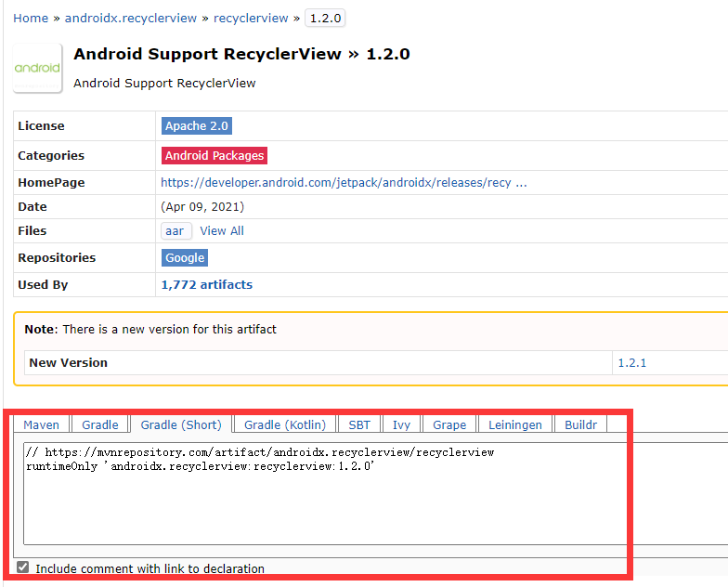Viewport: 728px width, 587px height.
Task: Download the aar file
Action: tap(176, 230)
